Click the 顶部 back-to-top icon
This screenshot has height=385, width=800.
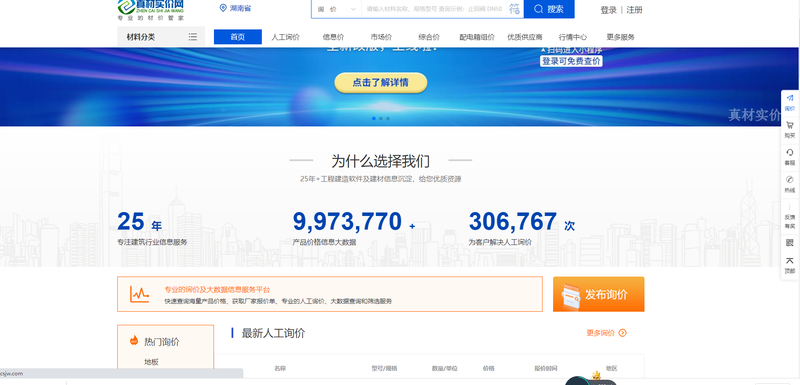pos(790,261)
